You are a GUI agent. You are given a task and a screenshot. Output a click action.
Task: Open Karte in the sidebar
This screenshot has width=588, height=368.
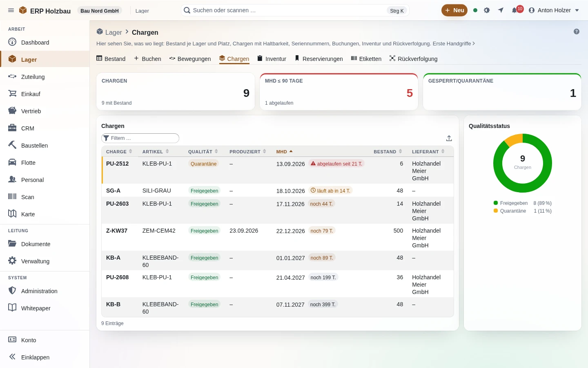tap(45, 214)
